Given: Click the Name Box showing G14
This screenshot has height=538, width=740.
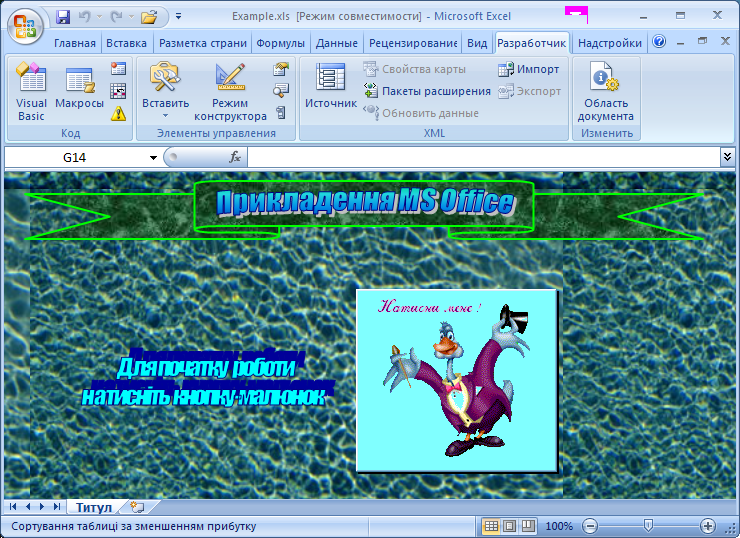Looking at the screenshot, I should pyautogui.click(x=75, y=158).
